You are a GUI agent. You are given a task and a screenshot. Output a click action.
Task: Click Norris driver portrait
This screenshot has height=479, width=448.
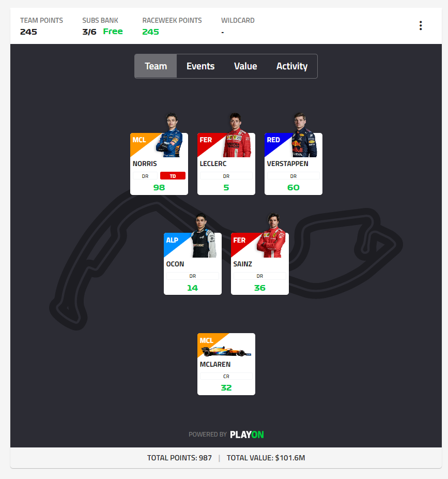pyautogui.click(x=170, y=135)
